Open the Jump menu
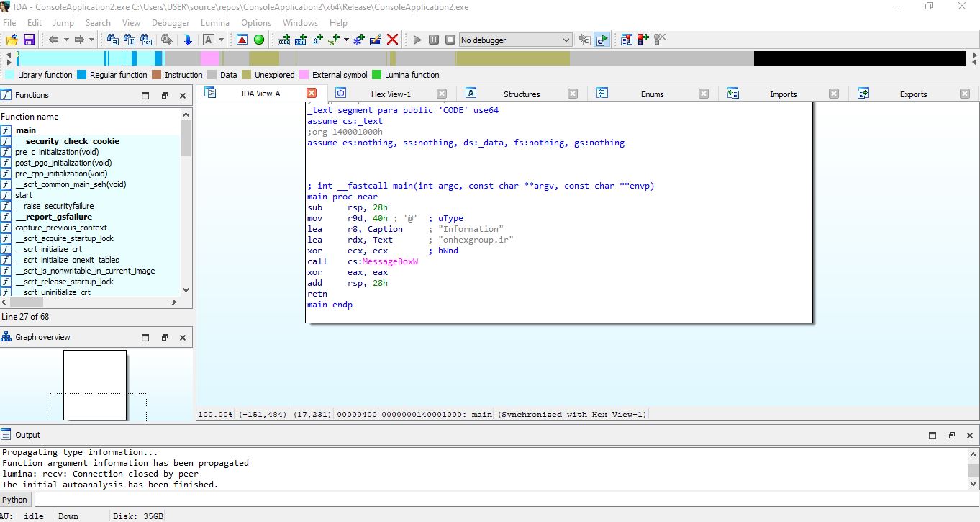980x522 pixels. 63,22
